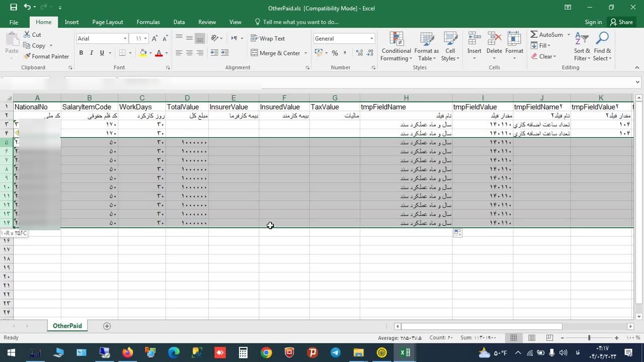Open the Arial font name dropdown
The width and height of the screenshot is (644, 362).
click(125, 39)
